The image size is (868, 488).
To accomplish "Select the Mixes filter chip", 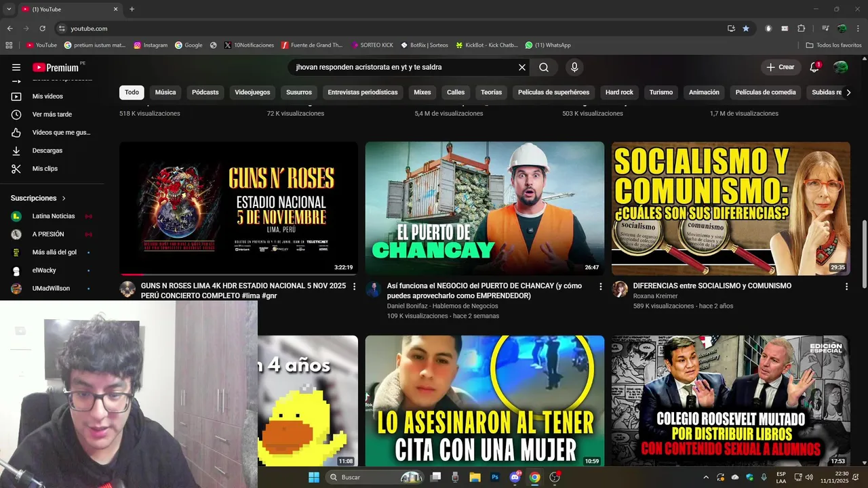I will pyautogui.click(x=422, y=92).
